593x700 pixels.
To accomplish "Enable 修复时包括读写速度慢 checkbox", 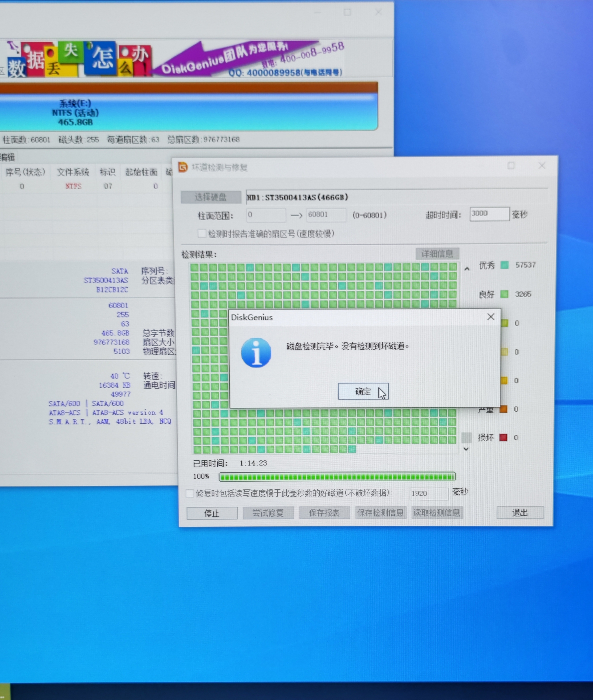I will click(x=190, y=493).
